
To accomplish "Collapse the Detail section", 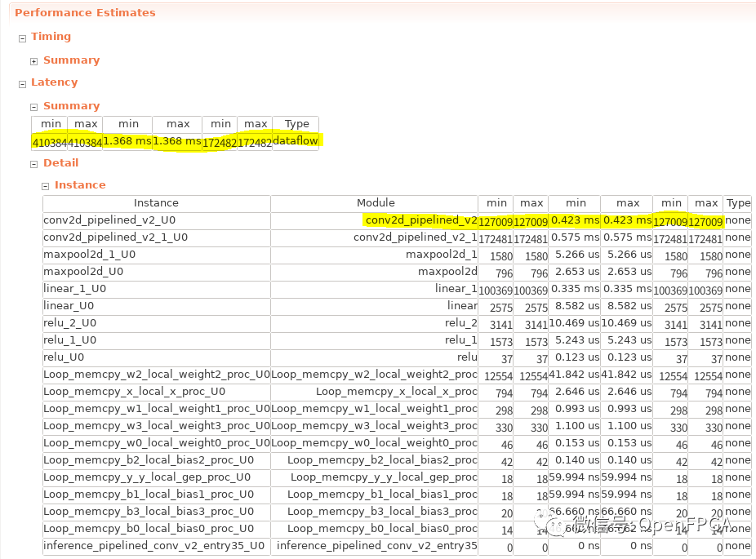I will click(x=33, y=164).
